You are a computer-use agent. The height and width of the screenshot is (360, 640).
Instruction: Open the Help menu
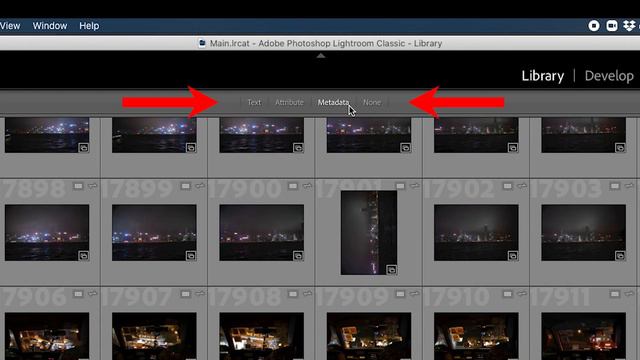click(89, 26)
